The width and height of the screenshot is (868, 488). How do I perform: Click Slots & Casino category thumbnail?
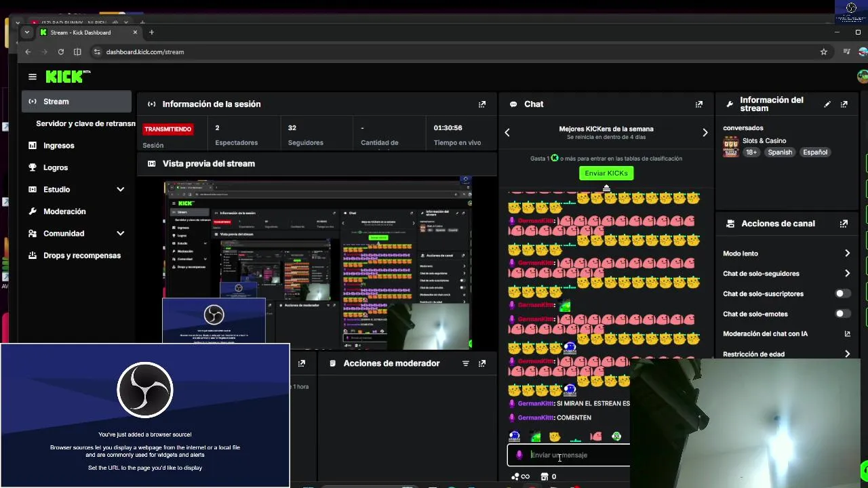pos(730,146)
